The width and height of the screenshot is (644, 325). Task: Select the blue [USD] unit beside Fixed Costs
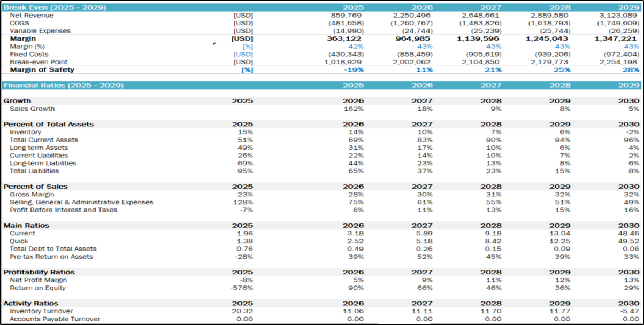coord(243,55)
